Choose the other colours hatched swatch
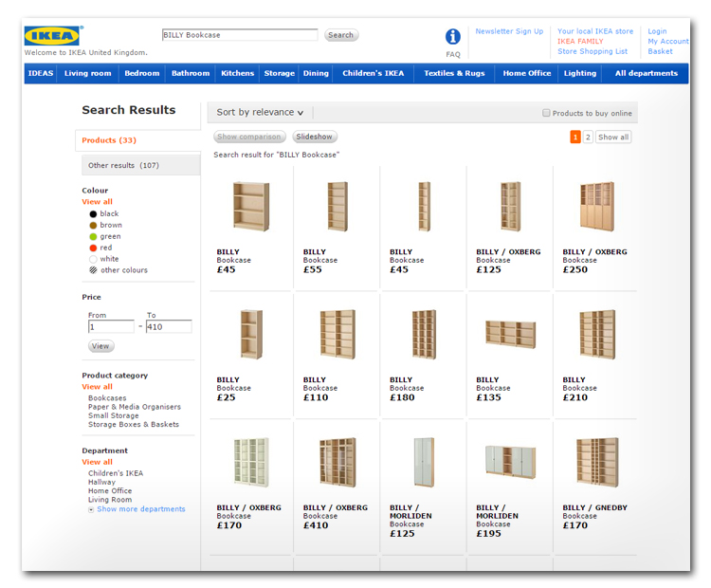 pyautogui.click(x=93, y=270)
